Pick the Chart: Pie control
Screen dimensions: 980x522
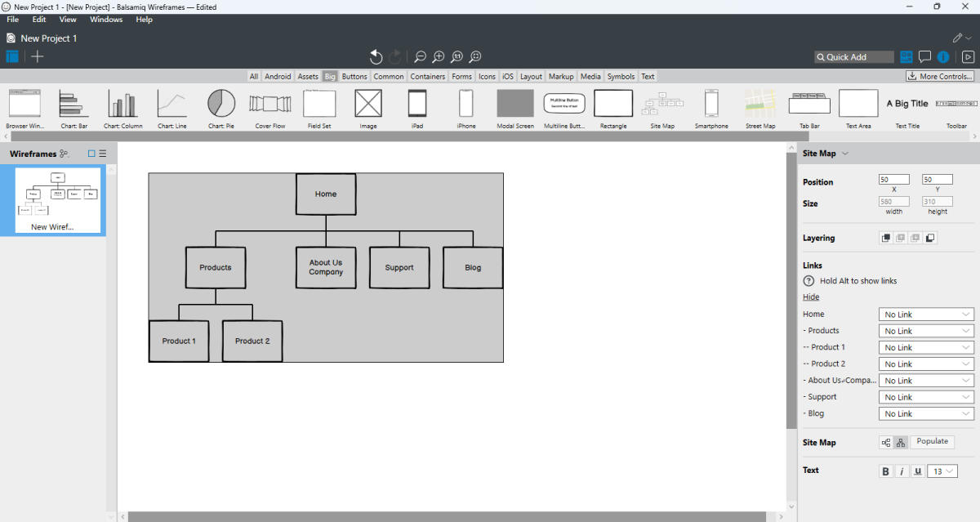click(x=221, y=109)
